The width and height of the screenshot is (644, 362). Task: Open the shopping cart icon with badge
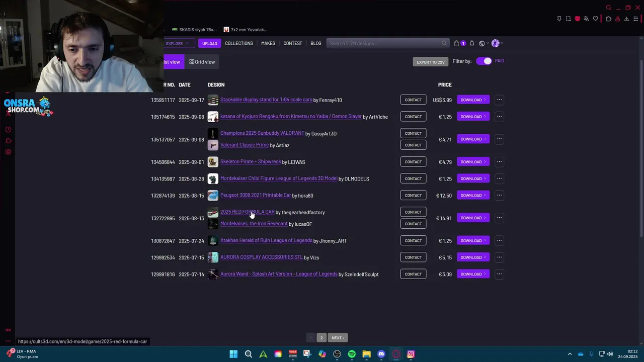pos(459,43)
